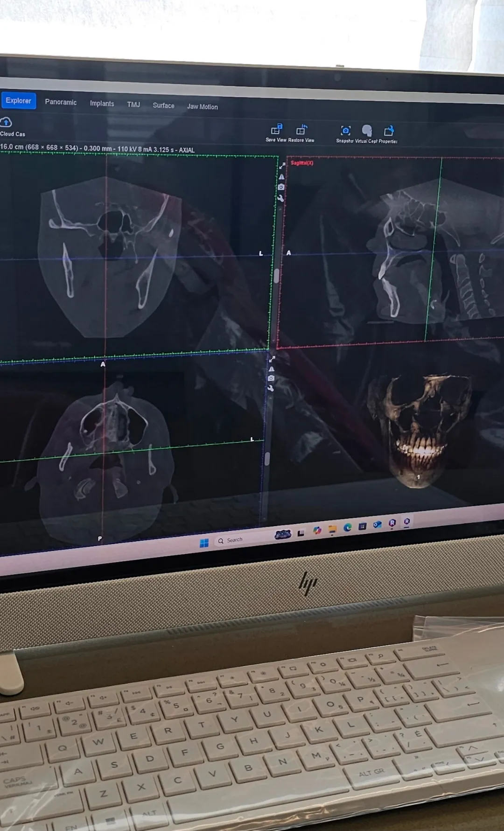Open wrench settings beside upper view

point(280,198)
